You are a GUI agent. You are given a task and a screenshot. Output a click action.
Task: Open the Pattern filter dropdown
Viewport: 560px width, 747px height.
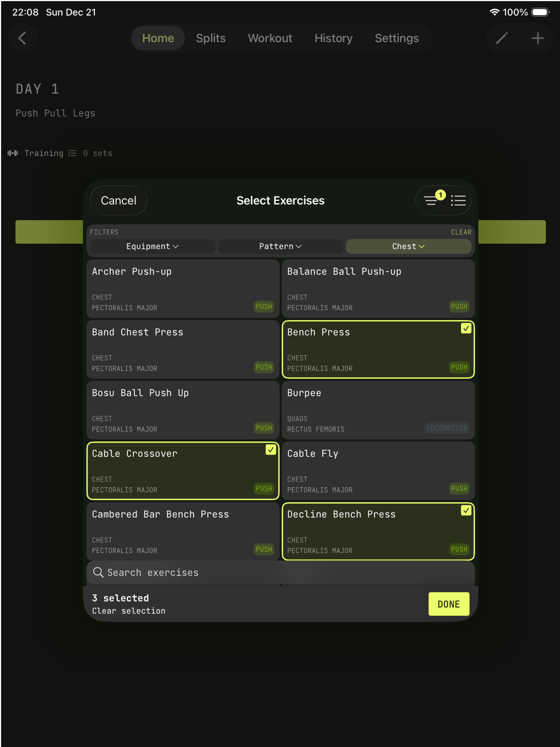click(x=281, y=246)
